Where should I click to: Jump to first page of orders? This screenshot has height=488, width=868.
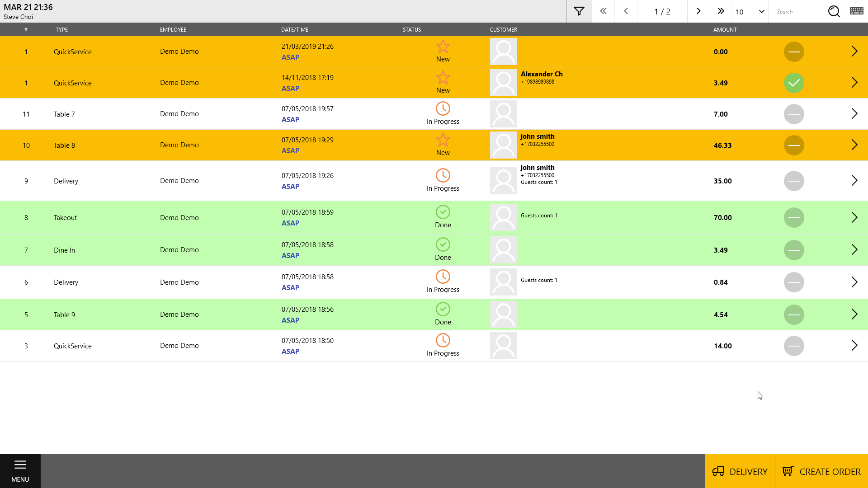coord(603,11)
